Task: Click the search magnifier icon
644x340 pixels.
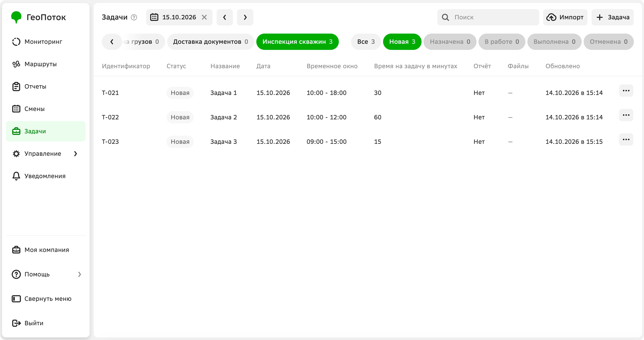Action: click(445, 17)
